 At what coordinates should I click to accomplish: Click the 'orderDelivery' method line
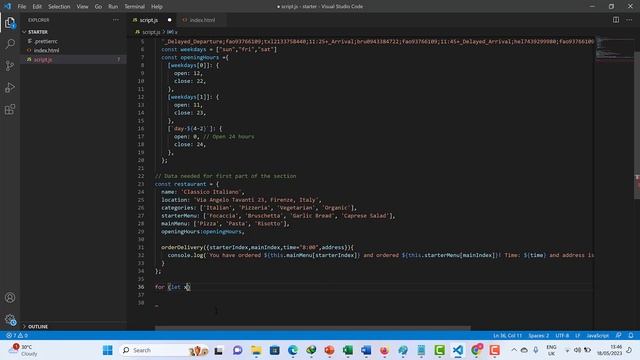pyautogui.click(x=257, y=247)
